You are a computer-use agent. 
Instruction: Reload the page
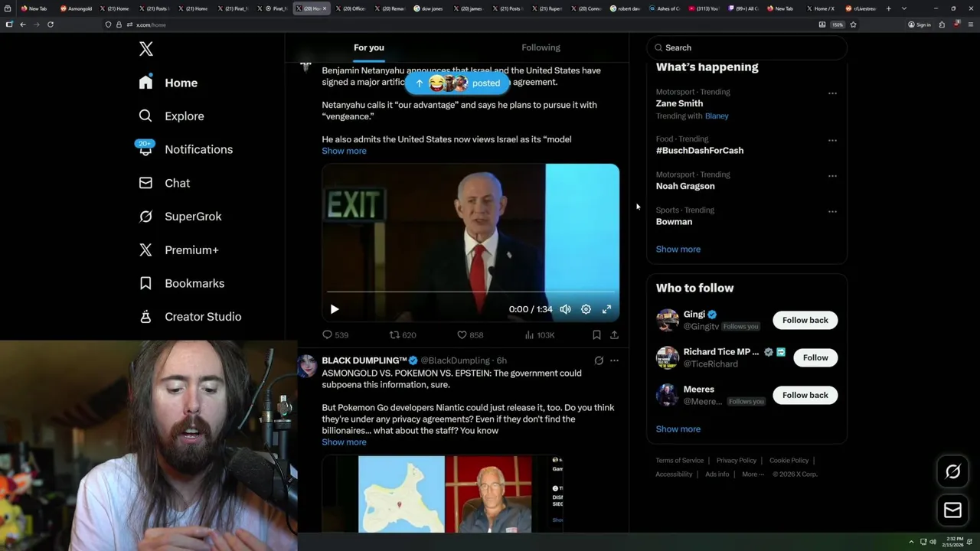[x=51, y=24]
